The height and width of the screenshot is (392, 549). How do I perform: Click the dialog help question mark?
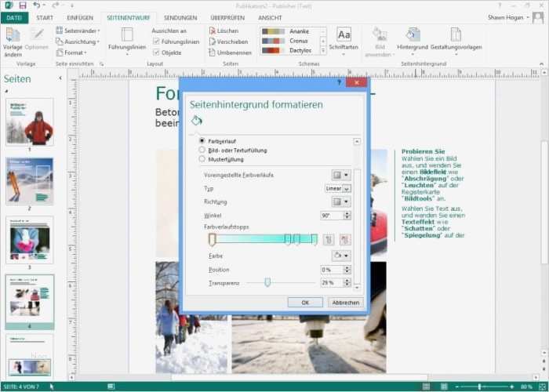click(339, 82)
